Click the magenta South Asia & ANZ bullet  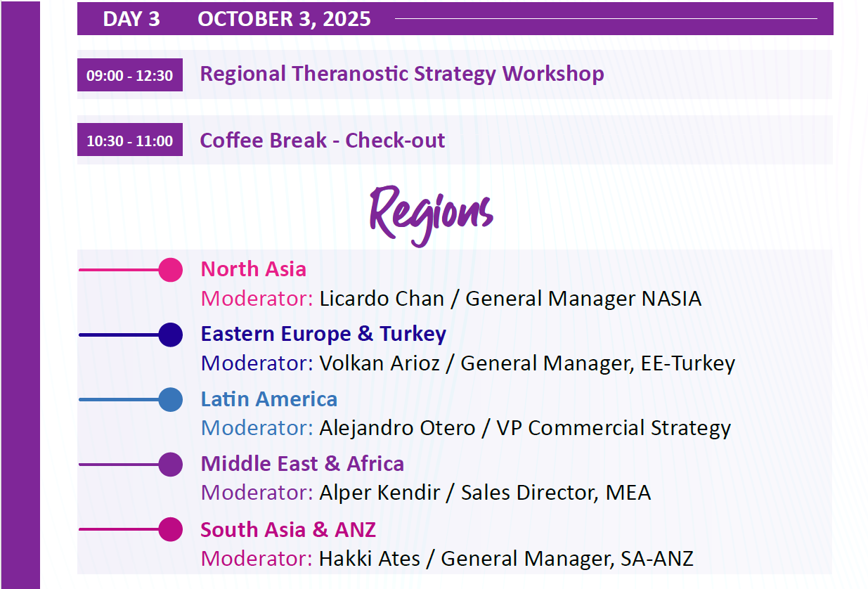[170, 529]
